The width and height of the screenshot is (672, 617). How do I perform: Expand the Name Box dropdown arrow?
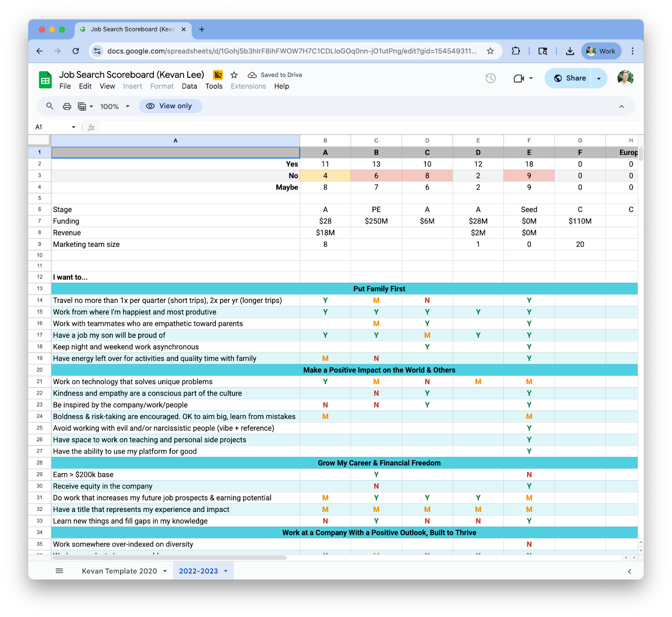(73, 127)
